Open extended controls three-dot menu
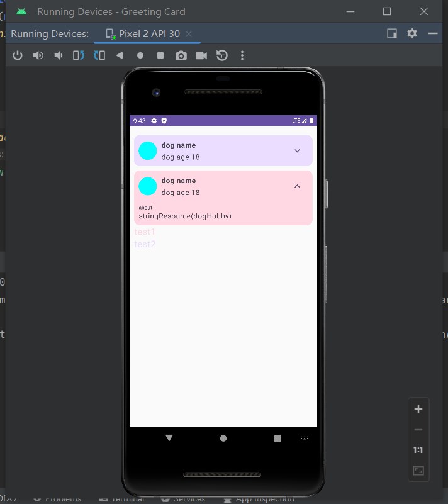Screen dimensions: 448x504 242,55
